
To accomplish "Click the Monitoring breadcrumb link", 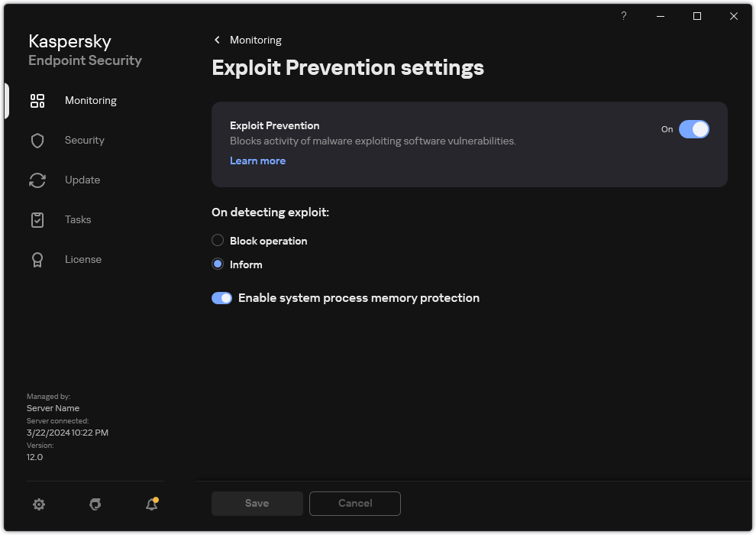I will (256, 40).
